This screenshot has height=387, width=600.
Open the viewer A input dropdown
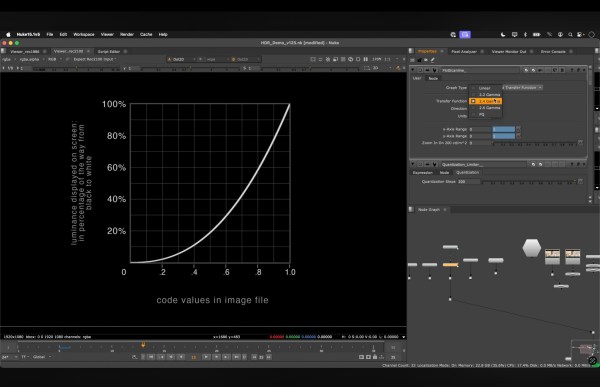tap(181, 59)
